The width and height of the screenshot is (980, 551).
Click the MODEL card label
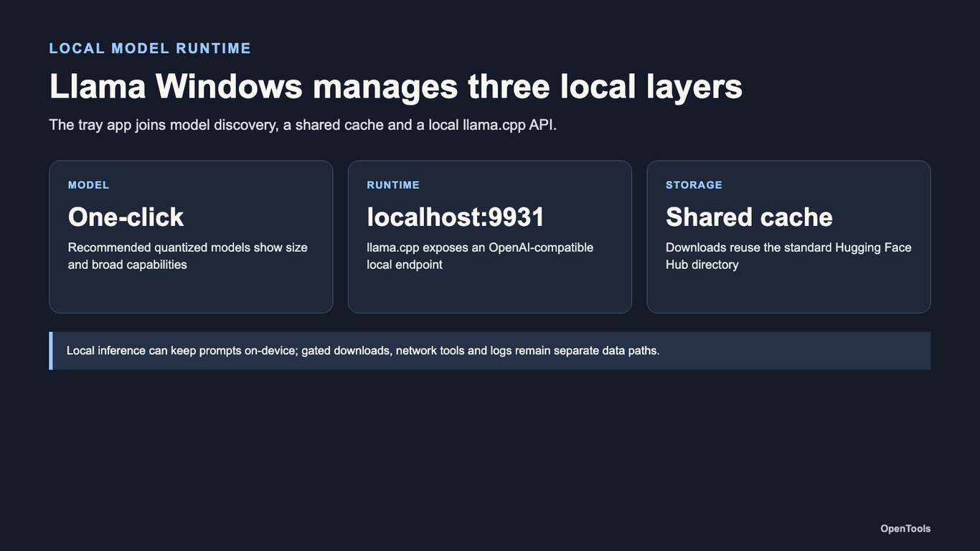click(89, 185)
